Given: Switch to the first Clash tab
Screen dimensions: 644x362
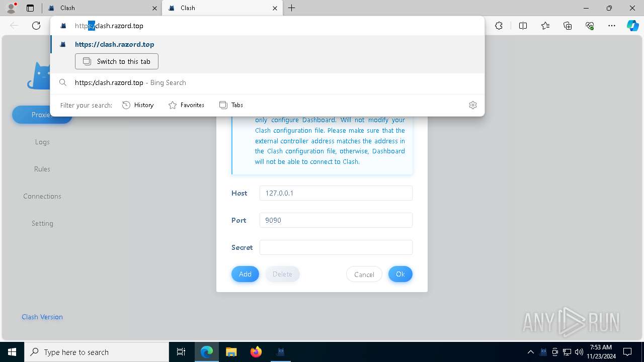Looking at the screenshot, I should 101,8.
